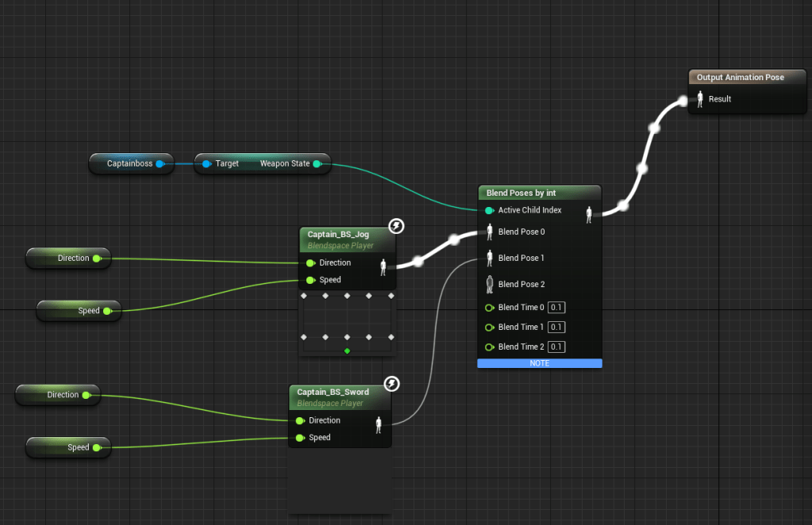Click the Result pose pin on Output Animation Pose

700,99
